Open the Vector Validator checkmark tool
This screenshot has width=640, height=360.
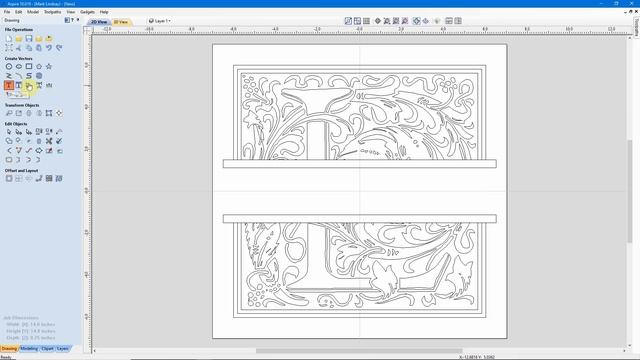pos(59,141)
